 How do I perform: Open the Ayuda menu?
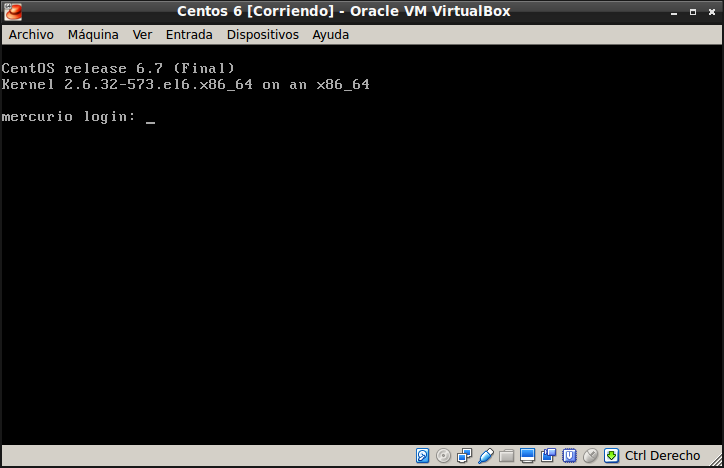(x=330, y=34)
